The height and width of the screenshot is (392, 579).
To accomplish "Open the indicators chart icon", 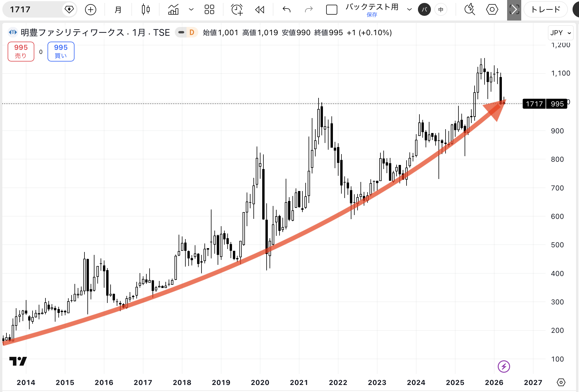I will coord(173,10).
